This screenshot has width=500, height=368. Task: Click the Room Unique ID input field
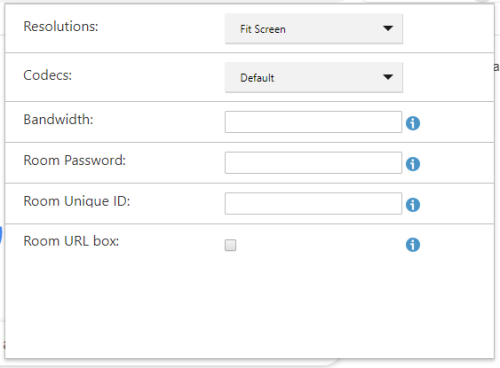pos(313,203)
